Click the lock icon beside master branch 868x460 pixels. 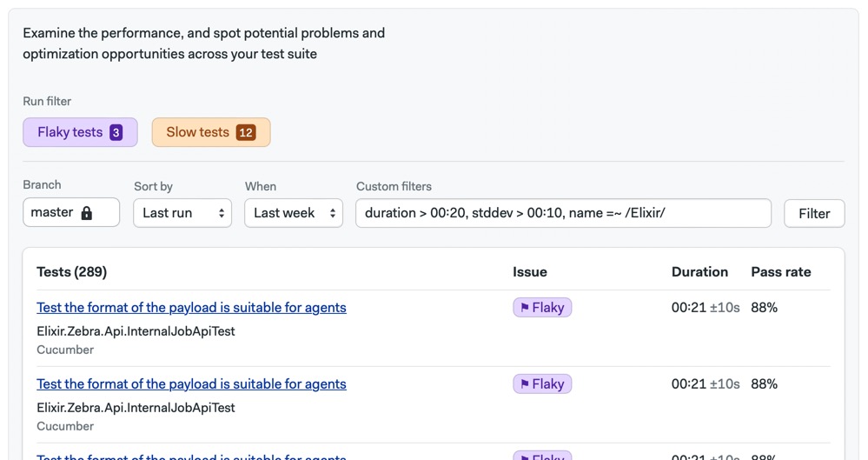[86, 213]
